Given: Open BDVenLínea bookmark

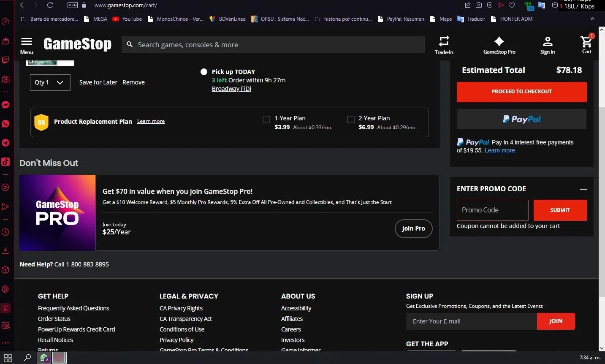Looking at the screenshot, I should (x=227, y=19).
